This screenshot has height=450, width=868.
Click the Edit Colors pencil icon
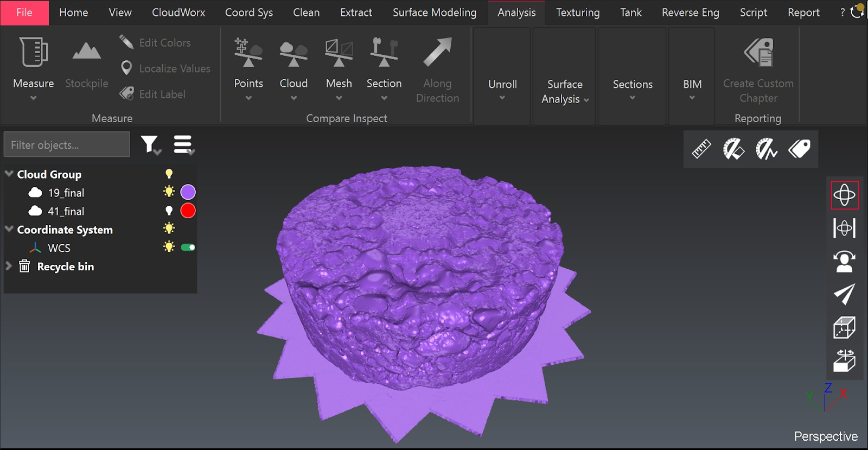(x=126, y=42)
